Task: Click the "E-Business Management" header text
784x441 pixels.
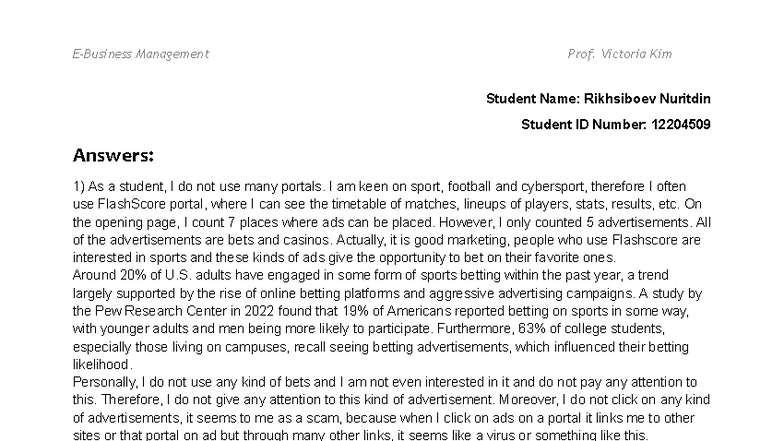Action: tap(140, 54)
